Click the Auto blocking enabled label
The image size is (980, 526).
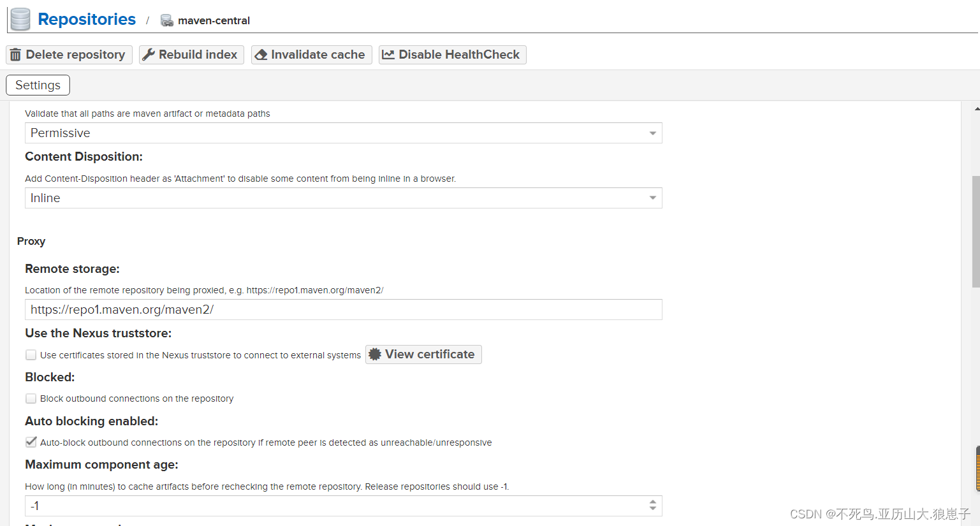(91, 421)
